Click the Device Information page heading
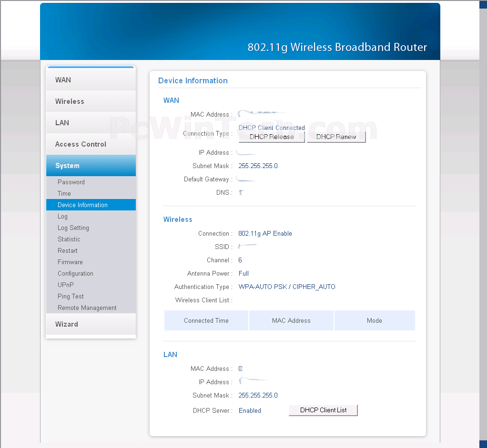Viewport: 487px width, 448px height. pos(193,80)
